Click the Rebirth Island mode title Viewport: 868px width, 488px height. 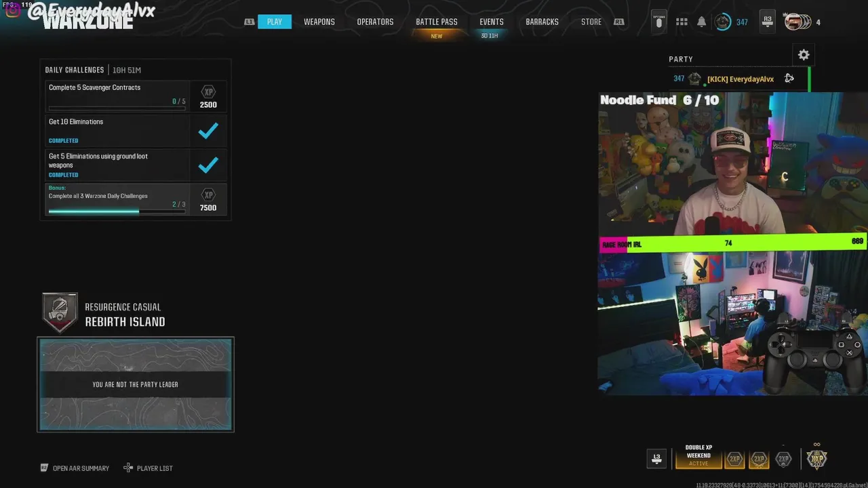125,322
